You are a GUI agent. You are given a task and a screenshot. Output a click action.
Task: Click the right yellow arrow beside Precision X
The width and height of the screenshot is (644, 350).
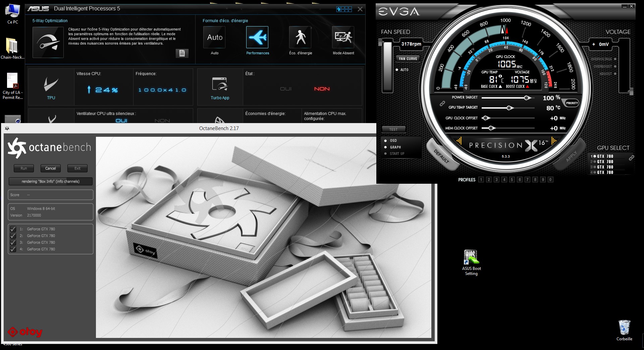(553, 141)
